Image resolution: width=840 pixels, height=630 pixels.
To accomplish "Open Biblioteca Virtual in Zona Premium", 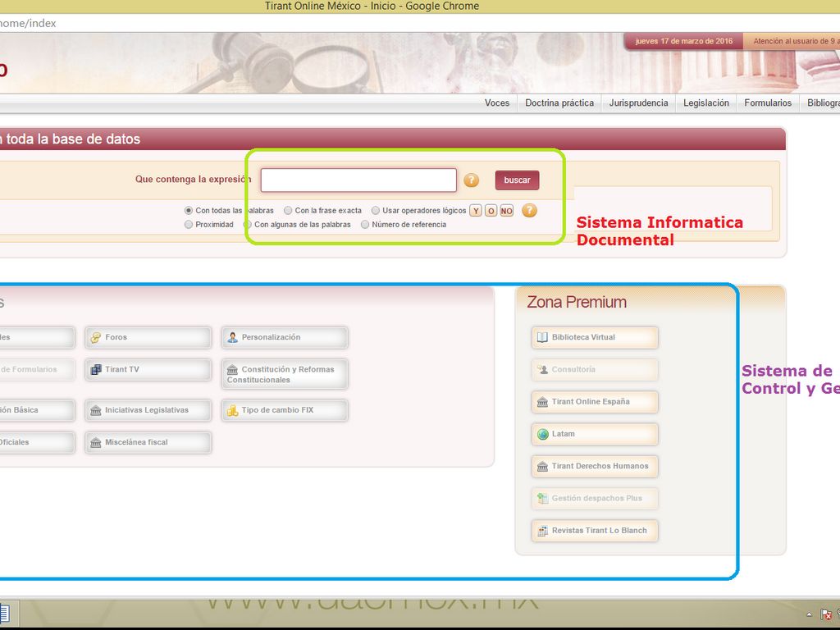I will pos(595,337).
